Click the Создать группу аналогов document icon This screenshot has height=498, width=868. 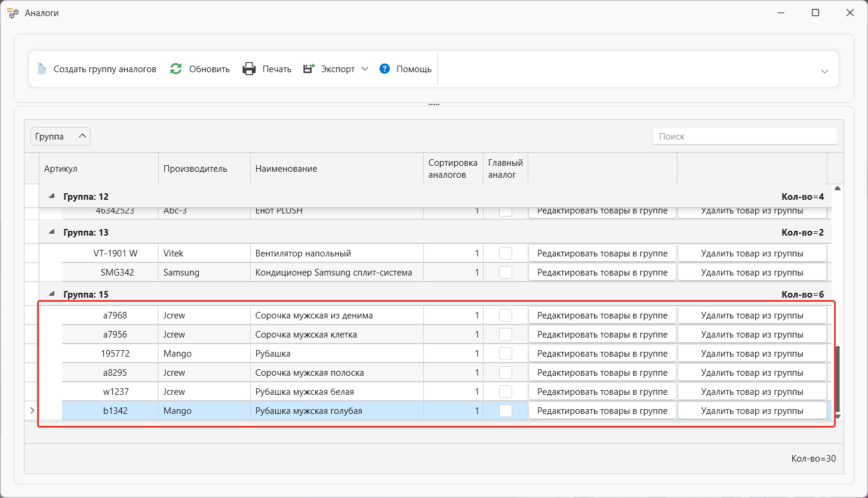click(42, 69)
